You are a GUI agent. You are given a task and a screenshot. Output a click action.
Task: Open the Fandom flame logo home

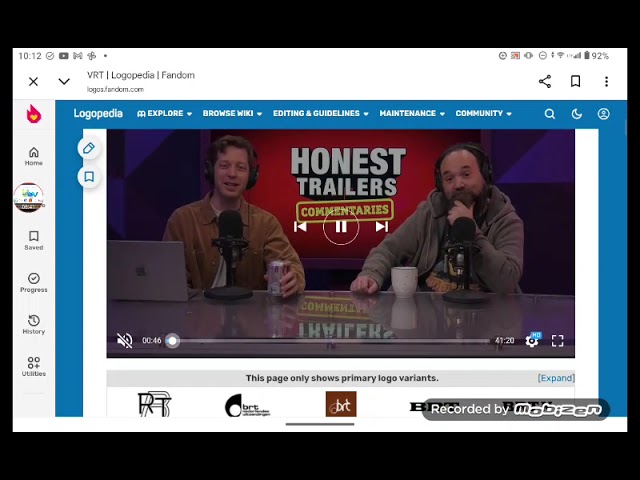(x=34, y=113)
